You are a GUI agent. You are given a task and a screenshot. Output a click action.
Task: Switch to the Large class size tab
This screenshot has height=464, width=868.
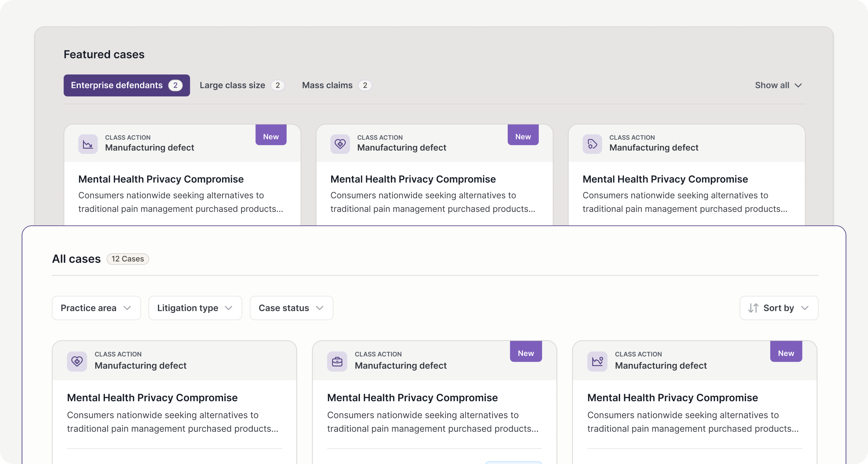(x=242, y=85)
